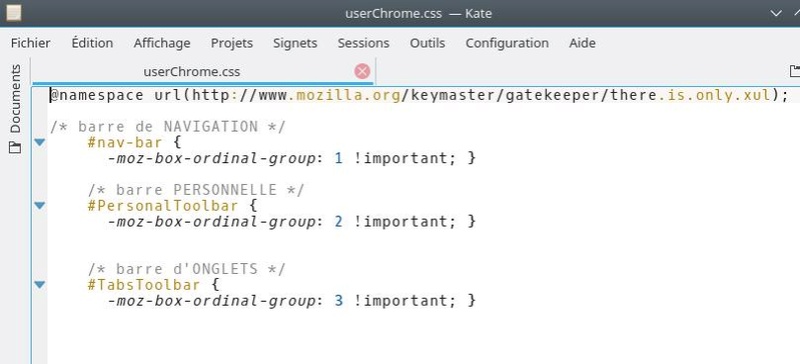
Task: Collapse the #TabsToolbar code block
Action: (x=40, y=285)
